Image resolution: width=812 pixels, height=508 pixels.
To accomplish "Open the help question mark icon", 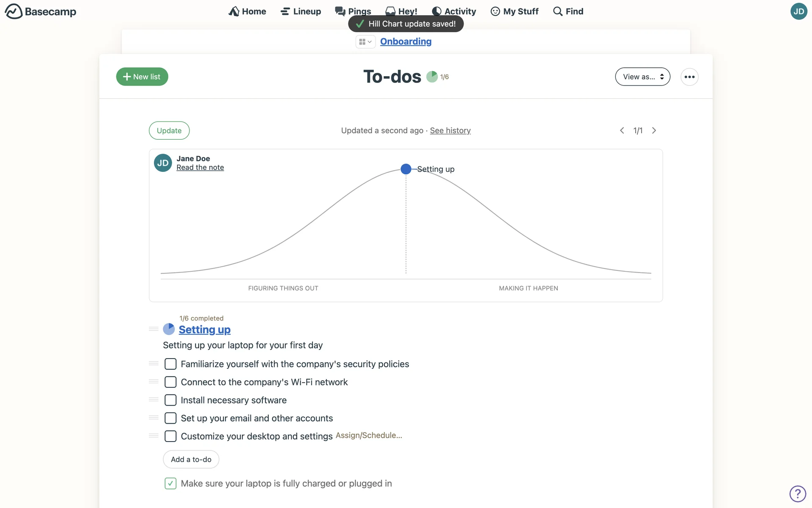I will [x=797, y=494].
